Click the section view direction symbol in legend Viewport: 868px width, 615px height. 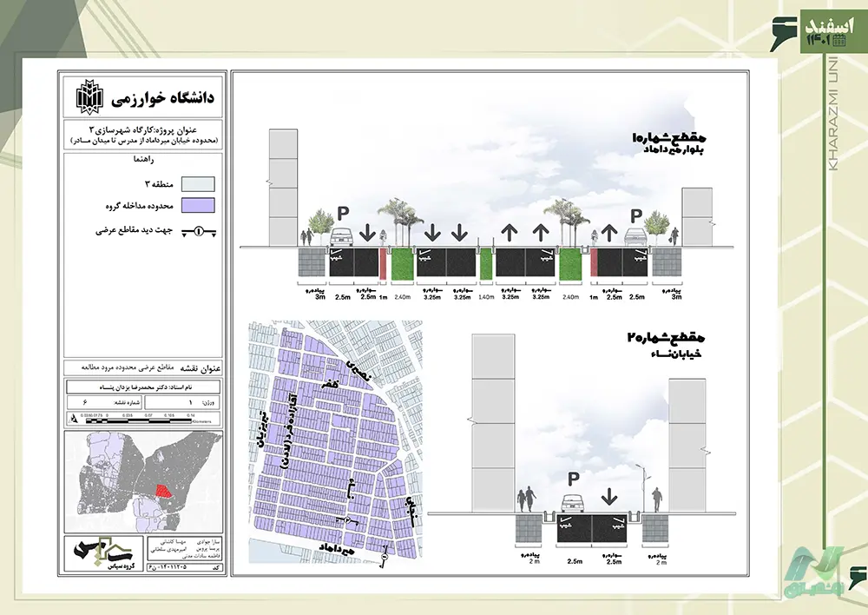tap(199, 231)
